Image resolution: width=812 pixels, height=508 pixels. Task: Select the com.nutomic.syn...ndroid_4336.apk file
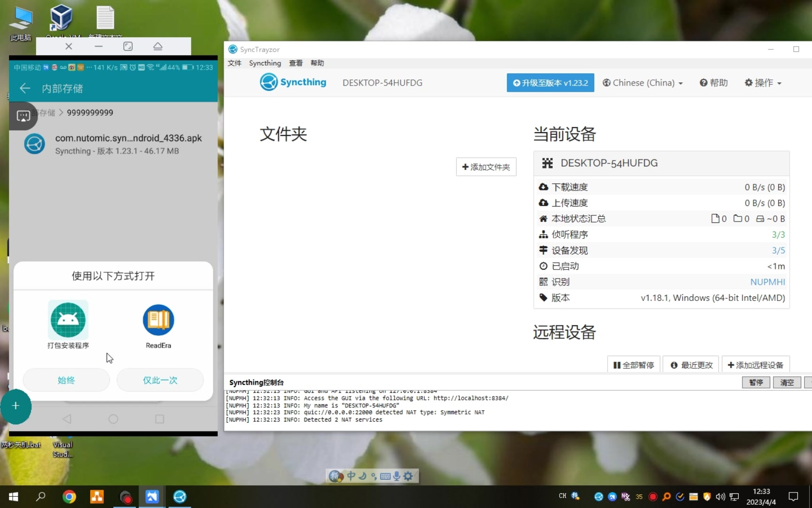[x=113, y=144]
